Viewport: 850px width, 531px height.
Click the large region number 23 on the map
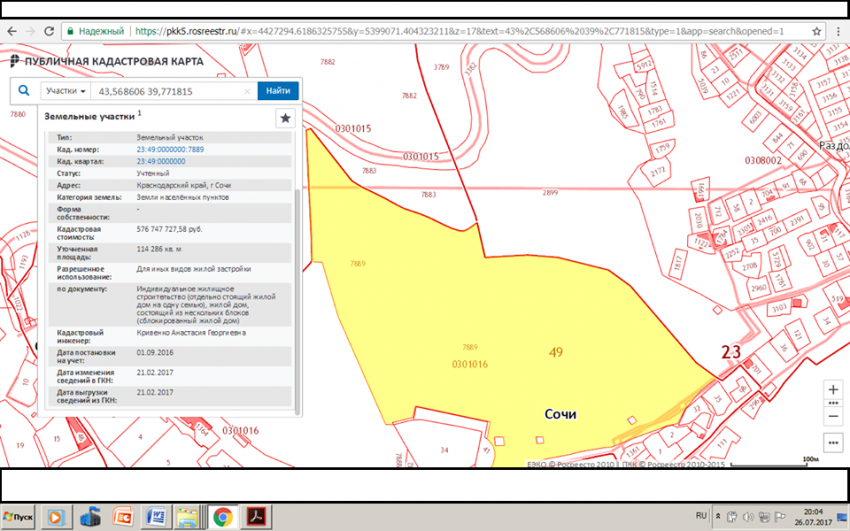tap(731, 352)
